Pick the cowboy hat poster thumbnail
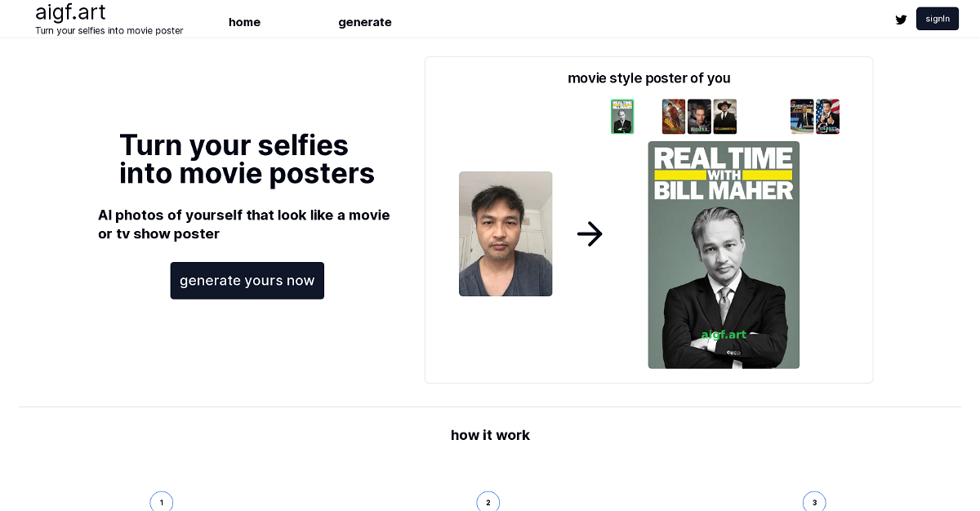 tap(724, 117)
